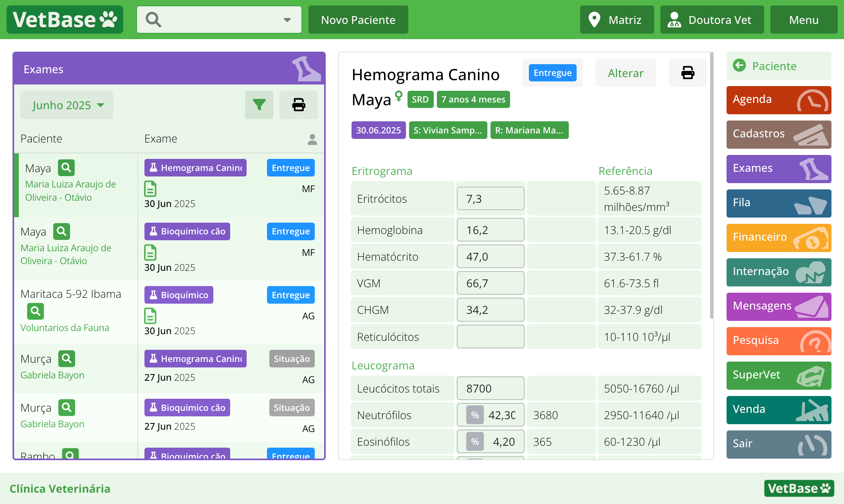Open the search box dropdown arrow
The height and width of the screenshot is (504, 844).
(287, 20)
